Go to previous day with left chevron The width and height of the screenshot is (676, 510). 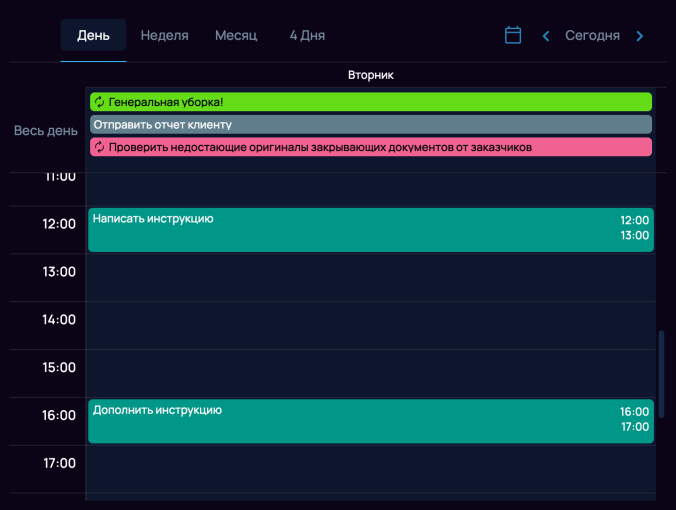(x=546, y=36)
